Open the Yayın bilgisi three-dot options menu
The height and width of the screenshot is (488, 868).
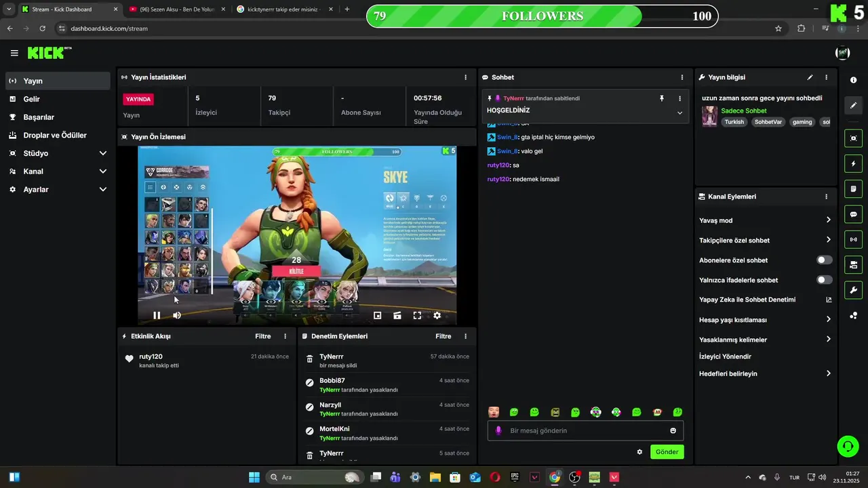click(x=826, y=77)
